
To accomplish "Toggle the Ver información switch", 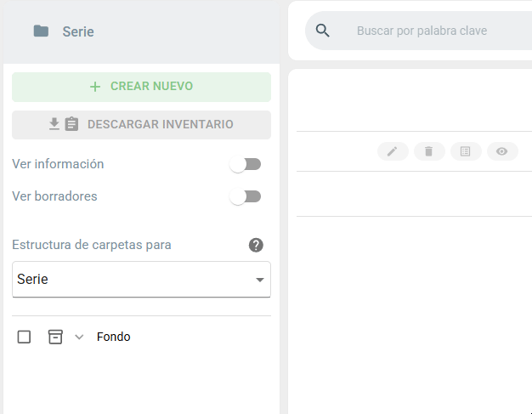I will click(245, 165).
